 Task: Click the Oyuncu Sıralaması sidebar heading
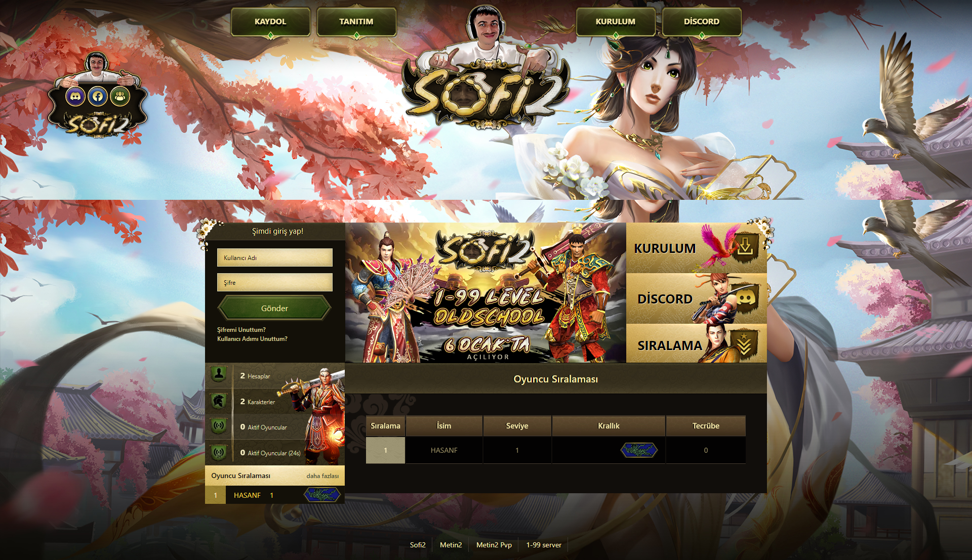[240, 476]
